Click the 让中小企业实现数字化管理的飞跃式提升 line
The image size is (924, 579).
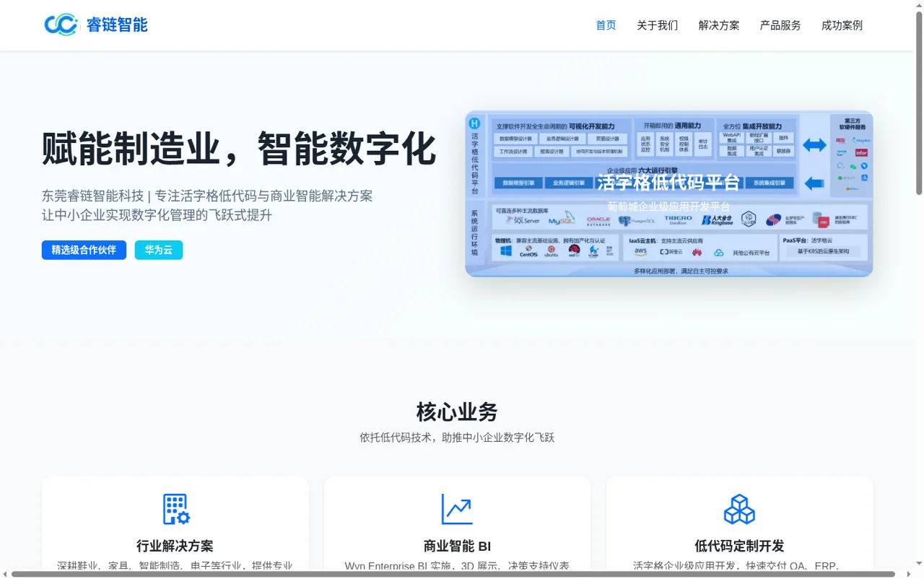(x=157, y=215)
